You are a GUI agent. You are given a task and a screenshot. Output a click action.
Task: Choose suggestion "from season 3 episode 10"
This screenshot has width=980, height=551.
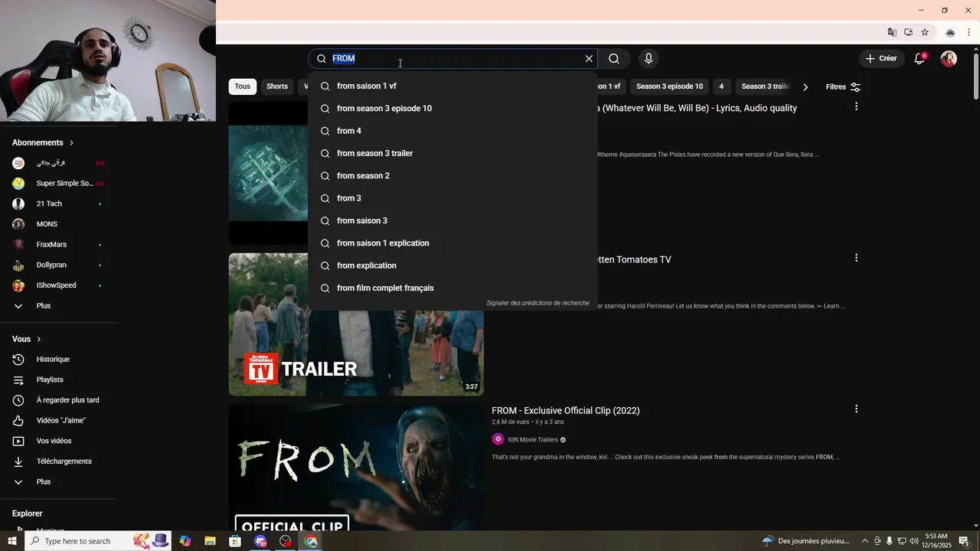click(x=452, y=109)
